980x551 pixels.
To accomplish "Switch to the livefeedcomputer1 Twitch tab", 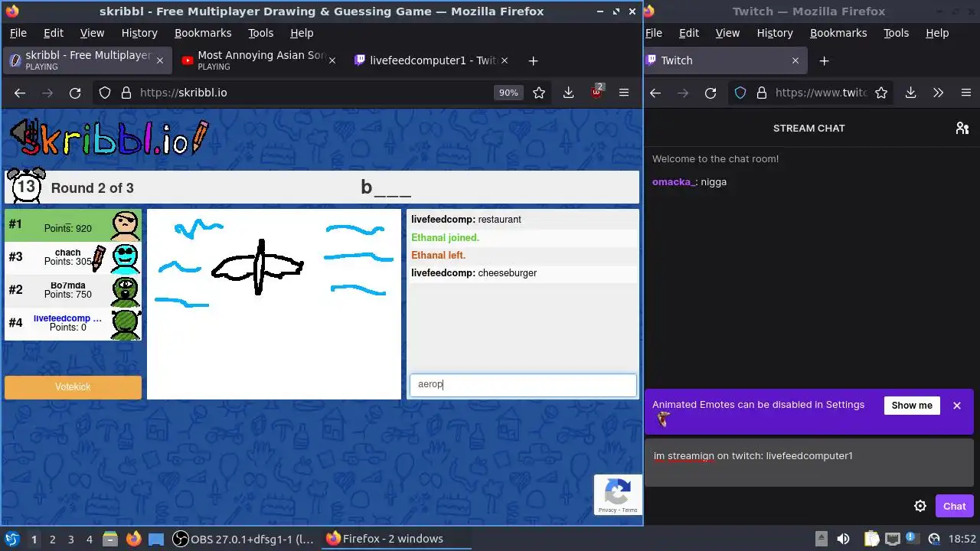I will click(x=433, y=60).
